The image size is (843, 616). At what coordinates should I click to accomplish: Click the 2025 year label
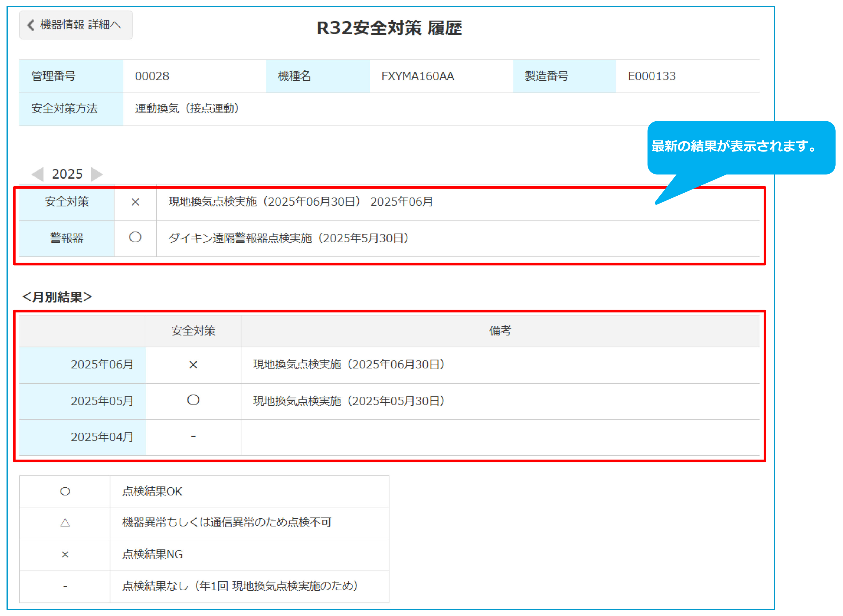click(x=67, y=174)
